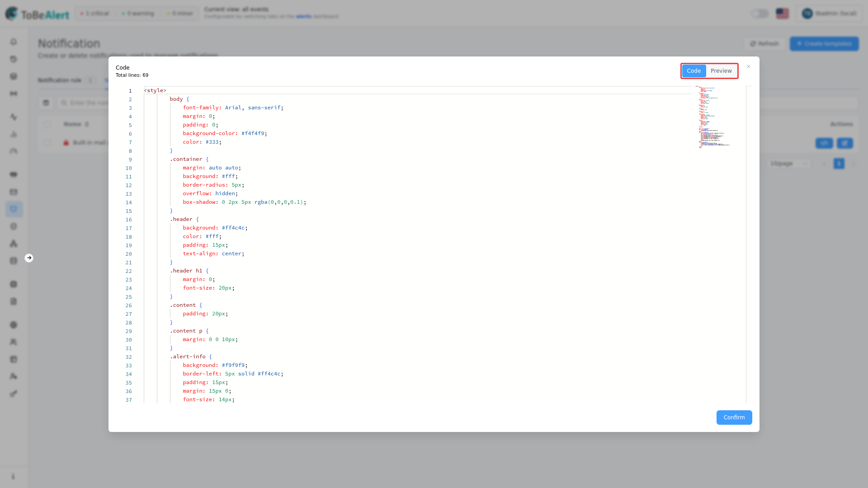The image size is (868, 488).
Task: Open the highlighted shield sidebar icon
Action: (14, 209)
